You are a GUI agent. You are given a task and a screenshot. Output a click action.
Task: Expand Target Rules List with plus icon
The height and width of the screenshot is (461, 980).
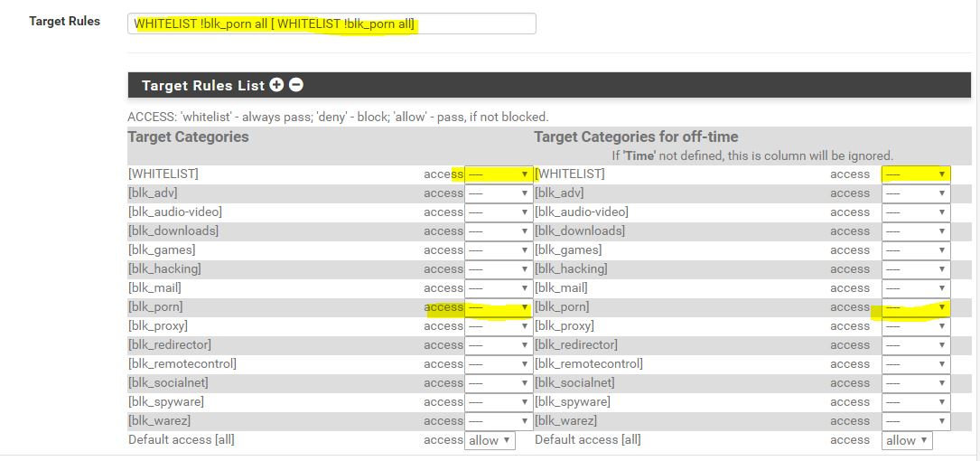pyautogui.click(x=276, y=85)
